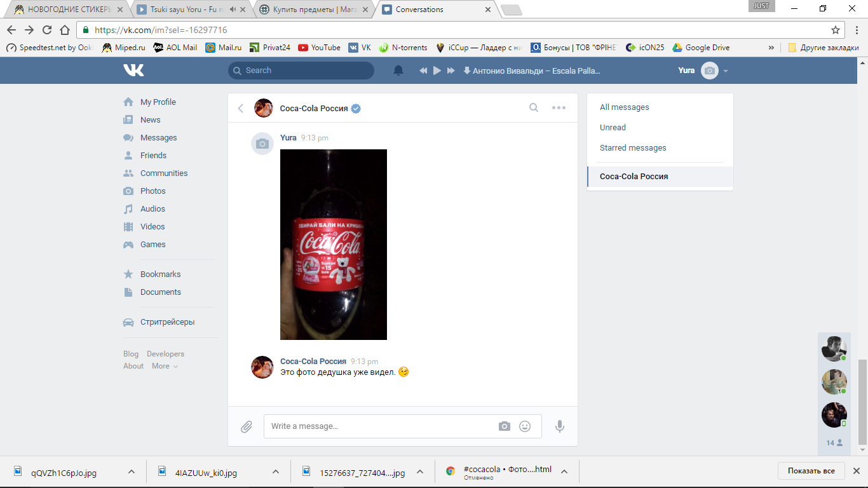
Task: Click in the VK header Search field
Action: point(301,71)
